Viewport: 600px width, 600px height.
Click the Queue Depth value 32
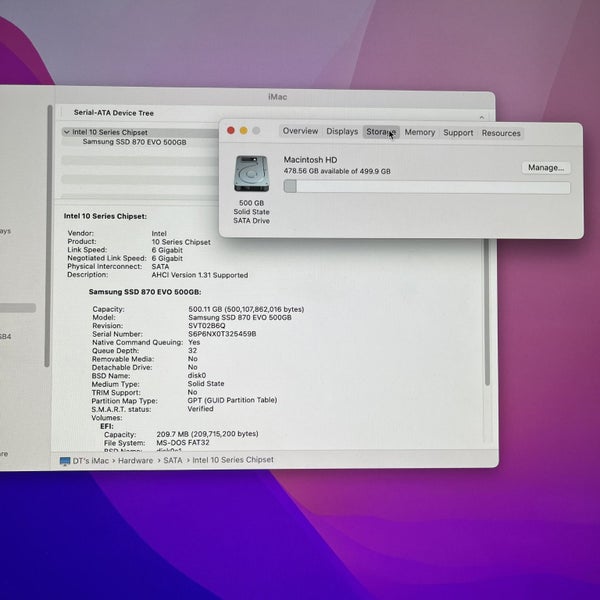pos(192,351)
